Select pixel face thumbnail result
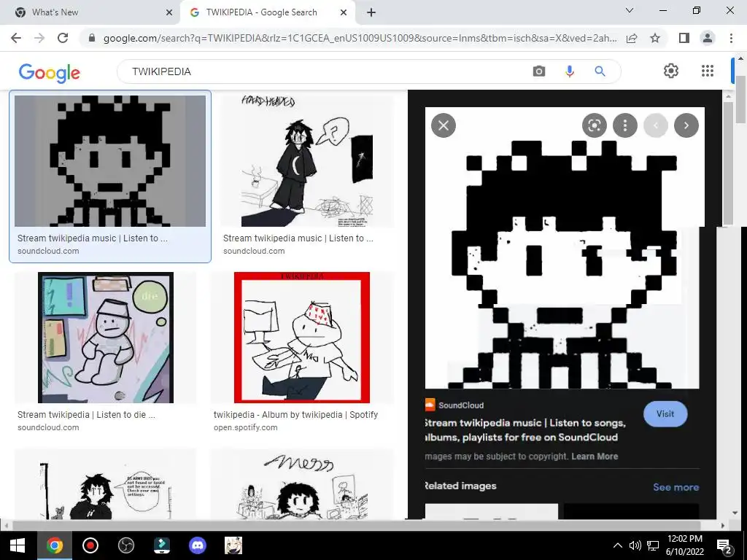This screenshot has height=560, width=747. (x=110, y=161)
